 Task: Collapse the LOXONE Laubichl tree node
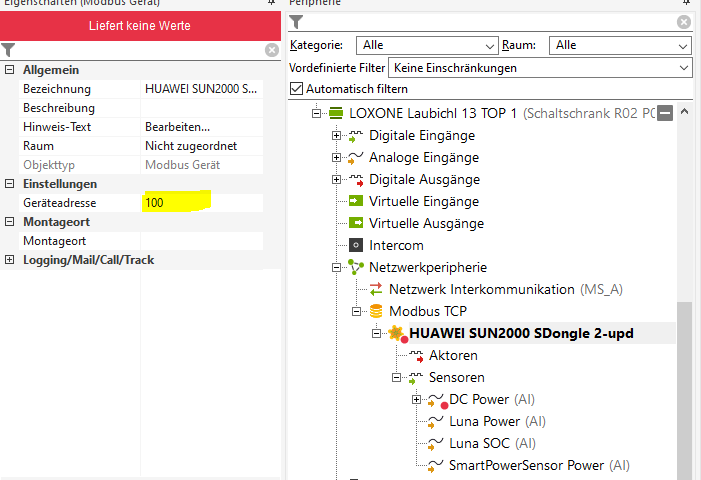pos(316,113)
